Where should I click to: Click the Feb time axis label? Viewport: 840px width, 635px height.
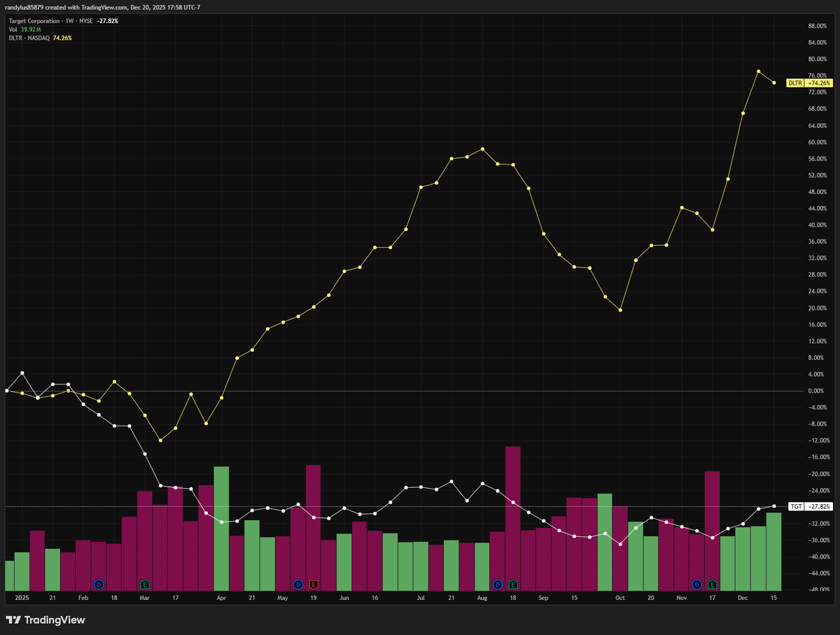pos(83,599)
